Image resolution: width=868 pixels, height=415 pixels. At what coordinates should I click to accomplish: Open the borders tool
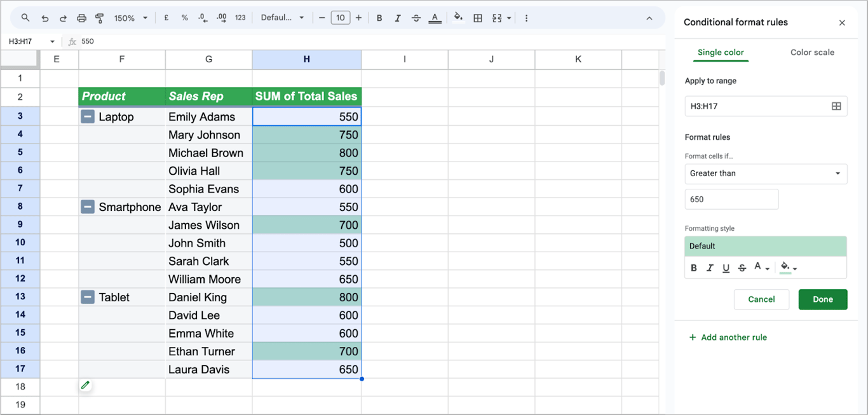(478, 18)
